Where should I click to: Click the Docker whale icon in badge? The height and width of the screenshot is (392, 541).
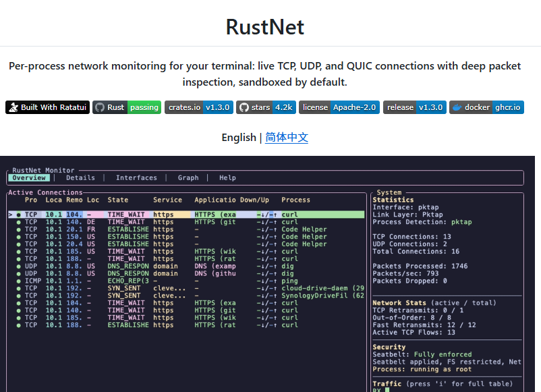coord(457,107)
